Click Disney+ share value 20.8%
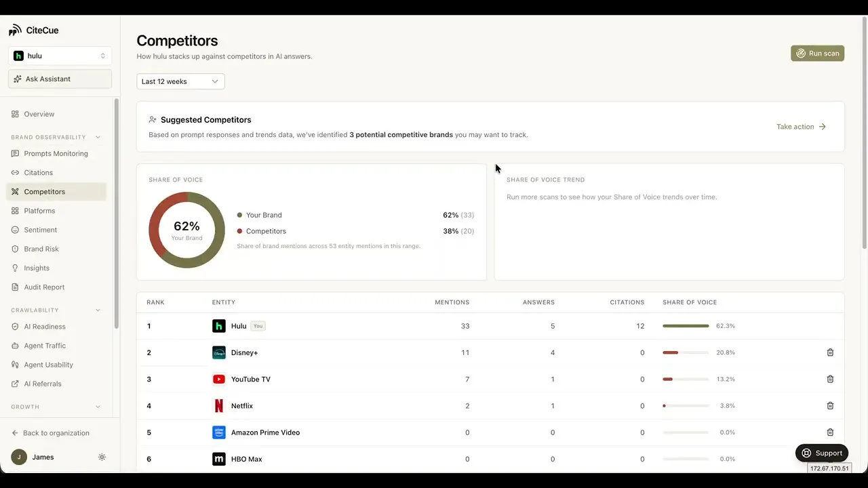This screenshot has height=488, width=868. (x=726, y=352)
